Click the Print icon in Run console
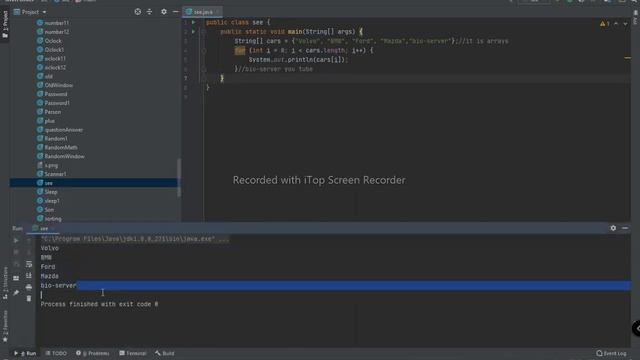Viewport: 640px width, 360px height. 29,287
